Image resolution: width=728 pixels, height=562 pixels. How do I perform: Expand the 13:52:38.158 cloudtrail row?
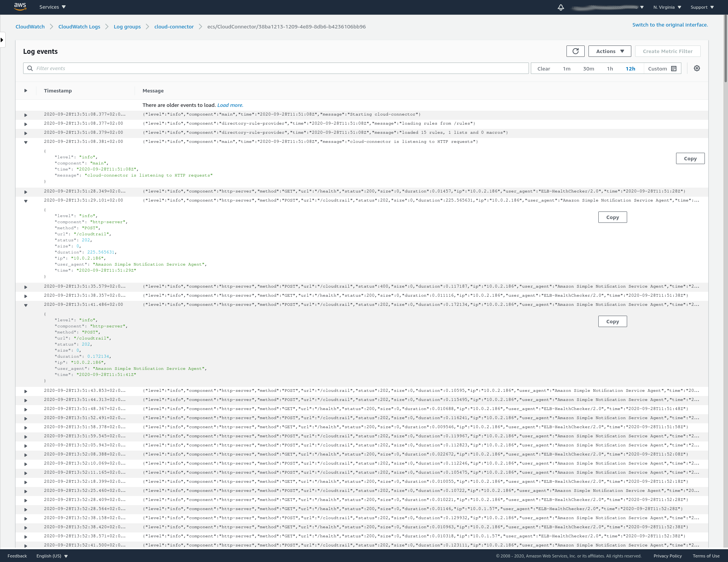click(x=26, y=518)
